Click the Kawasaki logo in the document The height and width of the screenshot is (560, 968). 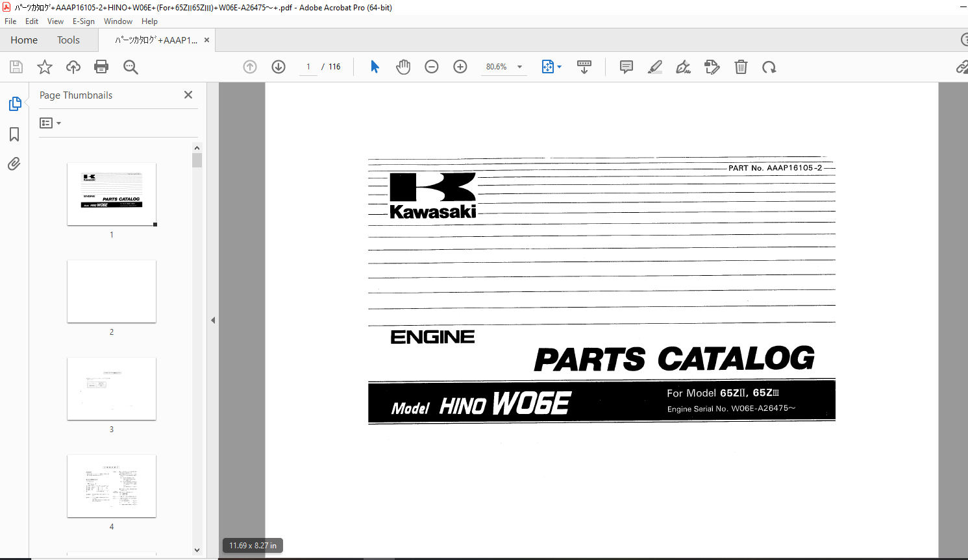tap(433, 196)
